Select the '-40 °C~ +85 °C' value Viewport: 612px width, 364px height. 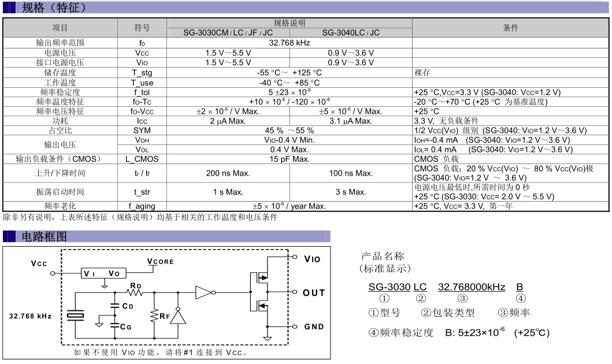289,83
